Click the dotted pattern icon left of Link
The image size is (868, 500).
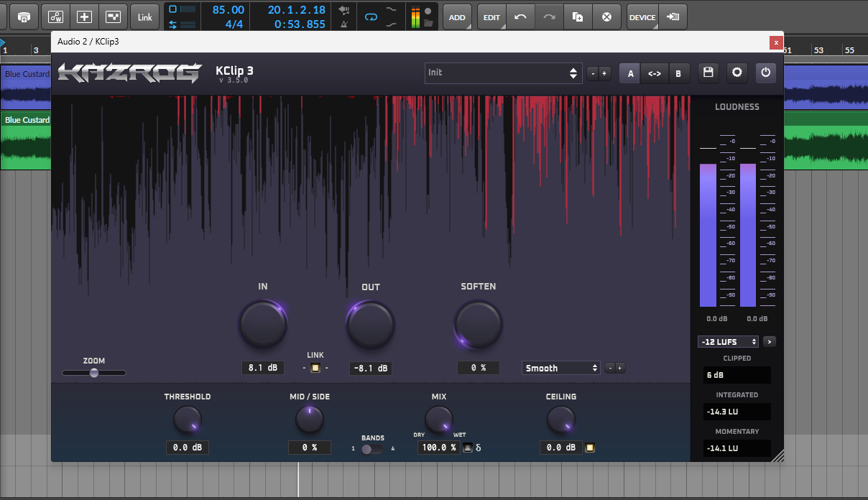114,17
